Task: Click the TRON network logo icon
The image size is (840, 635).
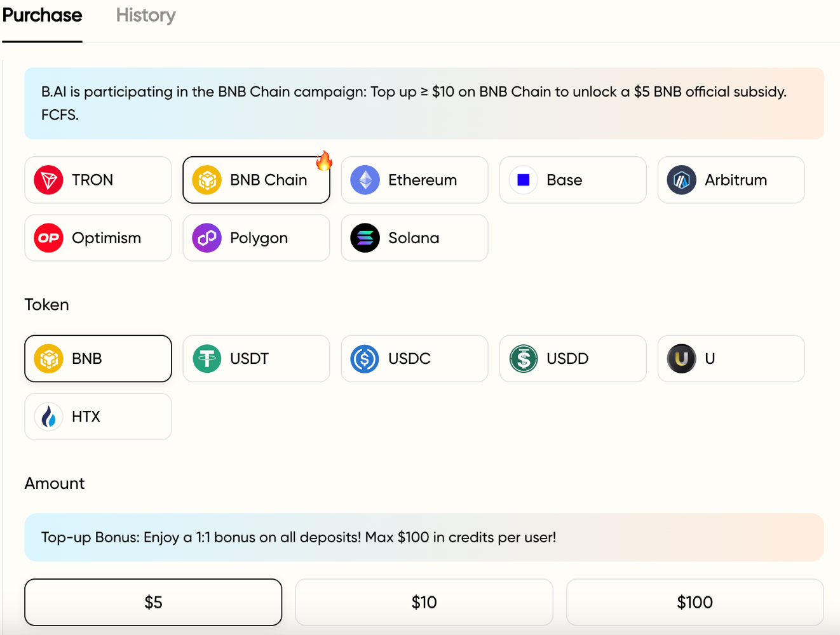Action: point(48,180)
